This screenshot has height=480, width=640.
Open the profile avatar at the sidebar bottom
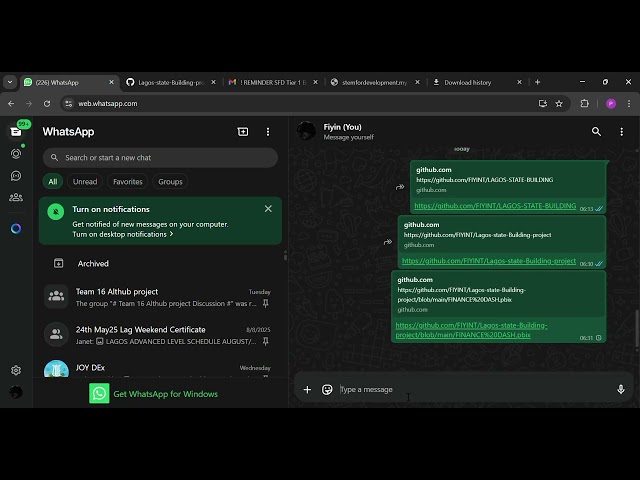[x=16, y=392]
